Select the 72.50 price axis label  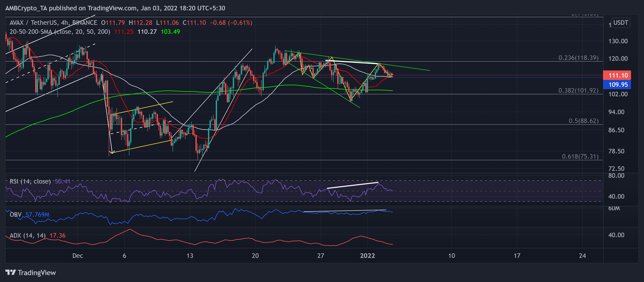(x=616, y=169)
